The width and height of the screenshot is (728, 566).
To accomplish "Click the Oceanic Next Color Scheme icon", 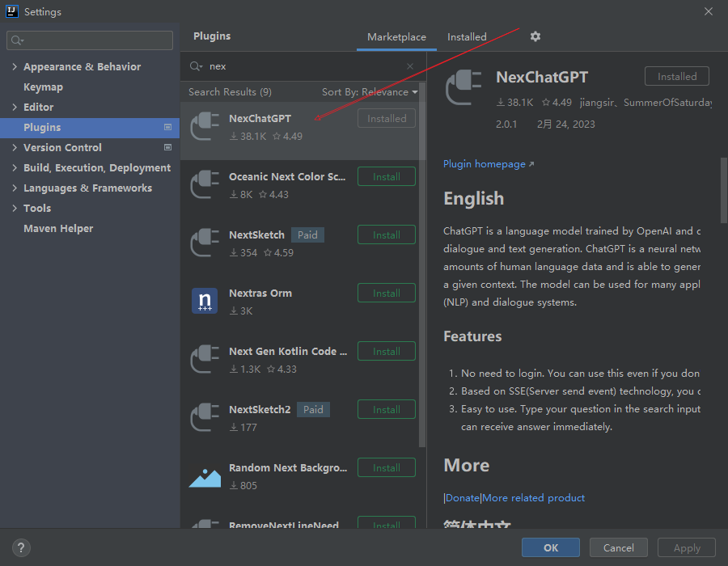I will tap(205, 184).
